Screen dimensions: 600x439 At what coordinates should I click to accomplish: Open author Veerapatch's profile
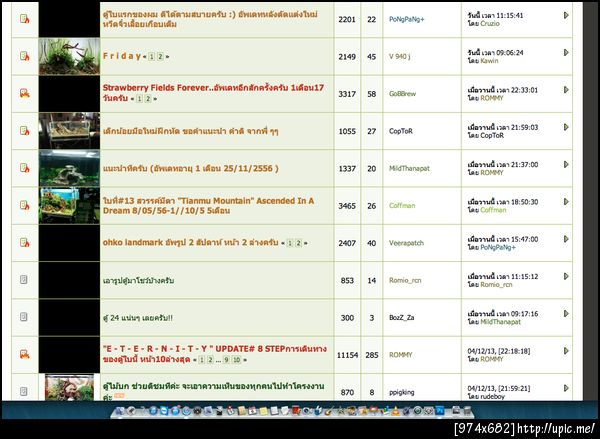(x=406, y=243)
